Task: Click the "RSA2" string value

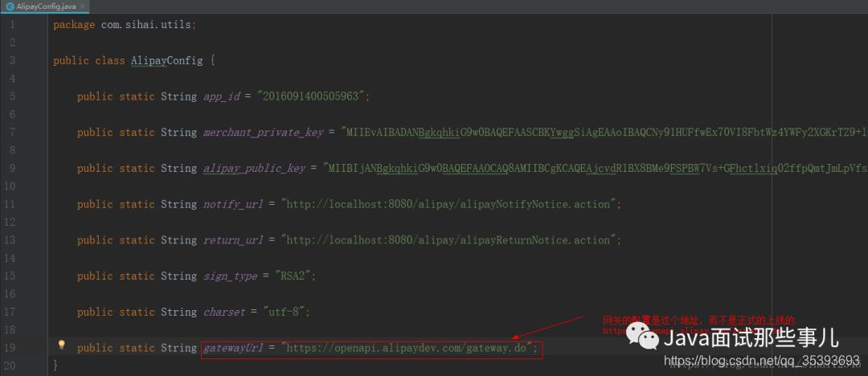Action: (x=293, y=276)
